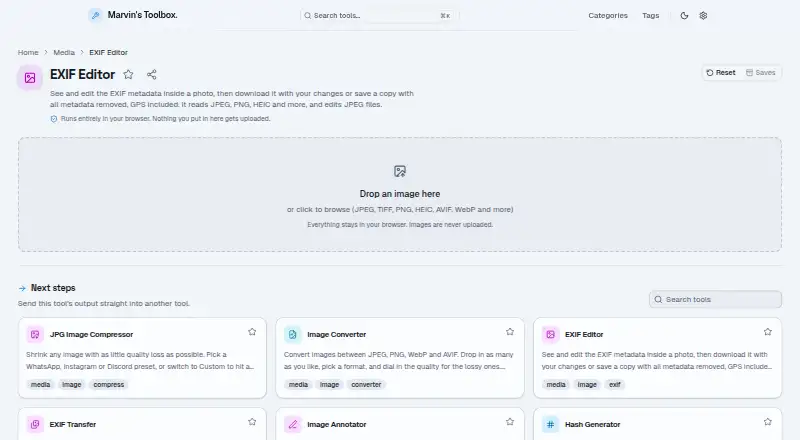
Task: Open the Tags menu
Action: point(651,16)
